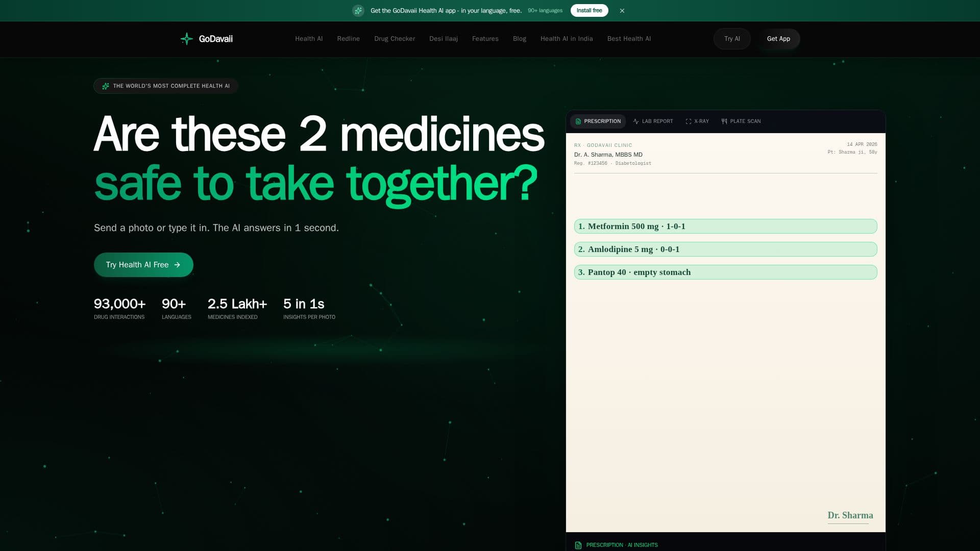The height and width of the screenshot is (551, 980).
Task: Click the GoDavaii brand name text
Action: pyautogui.click(x=216, y=39)
